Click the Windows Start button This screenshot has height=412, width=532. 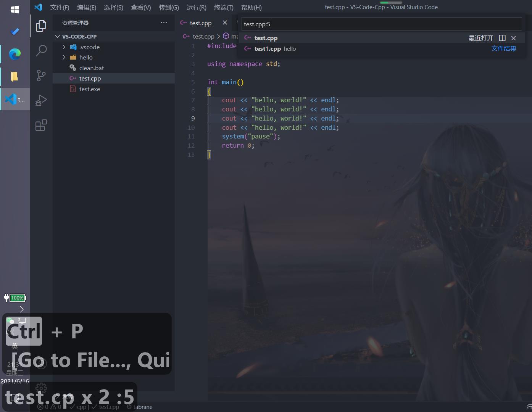pyautogui.click(x=15, y=10)
